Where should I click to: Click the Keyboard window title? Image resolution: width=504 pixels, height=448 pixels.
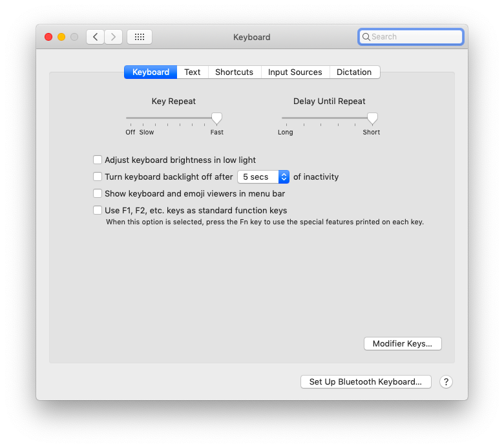(252, 37)
